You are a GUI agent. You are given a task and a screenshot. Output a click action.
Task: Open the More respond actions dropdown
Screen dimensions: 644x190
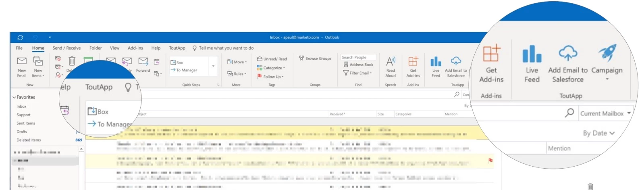pyautogui.click(x=158, y=74)
